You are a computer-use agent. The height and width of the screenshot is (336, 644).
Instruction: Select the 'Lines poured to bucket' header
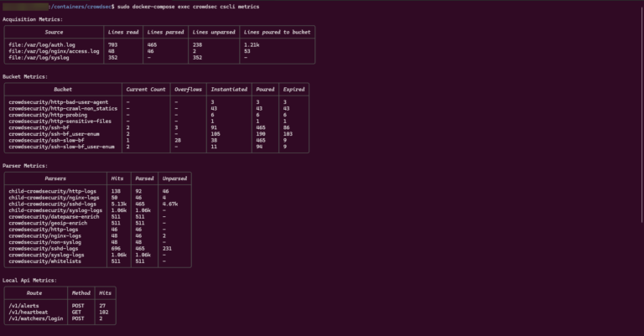tap(278, 32)
